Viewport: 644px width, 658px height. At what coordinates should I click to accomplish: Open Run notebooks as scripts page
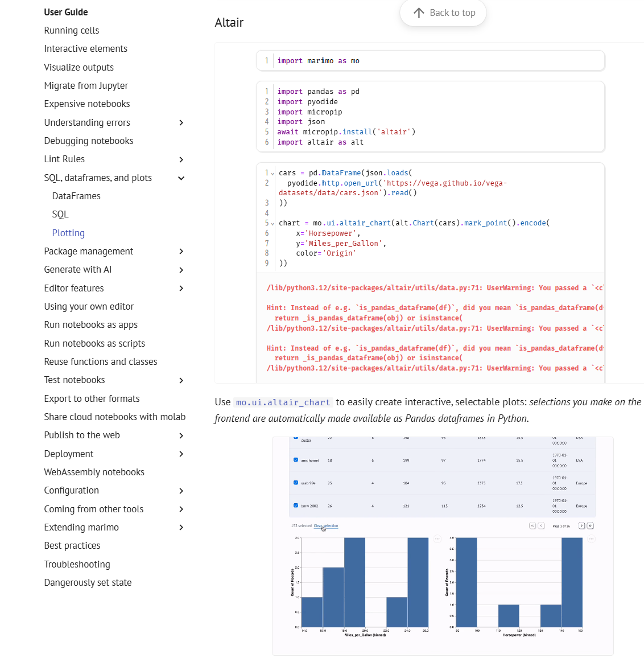pos(94,344)
